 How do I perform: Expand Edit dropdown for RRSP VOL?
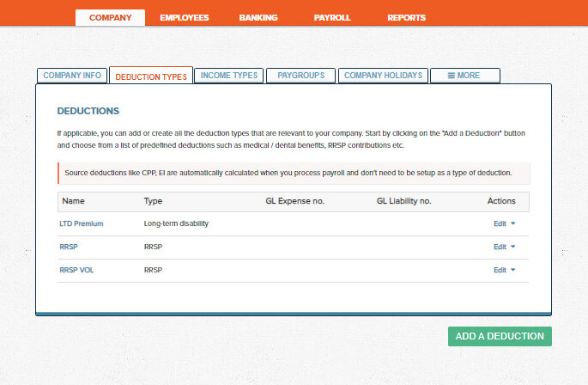pyautogui.click(x=505, y=270)
